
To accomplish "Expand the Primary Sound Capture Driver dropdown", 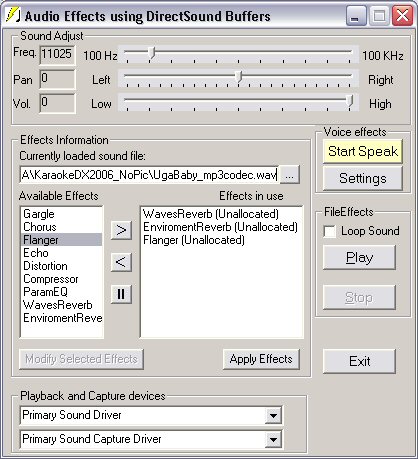I will (x=273, y=439).
